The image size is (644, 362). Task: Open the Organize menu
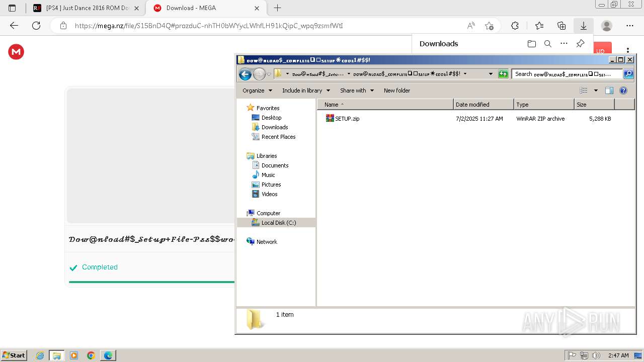pos(257,90)
